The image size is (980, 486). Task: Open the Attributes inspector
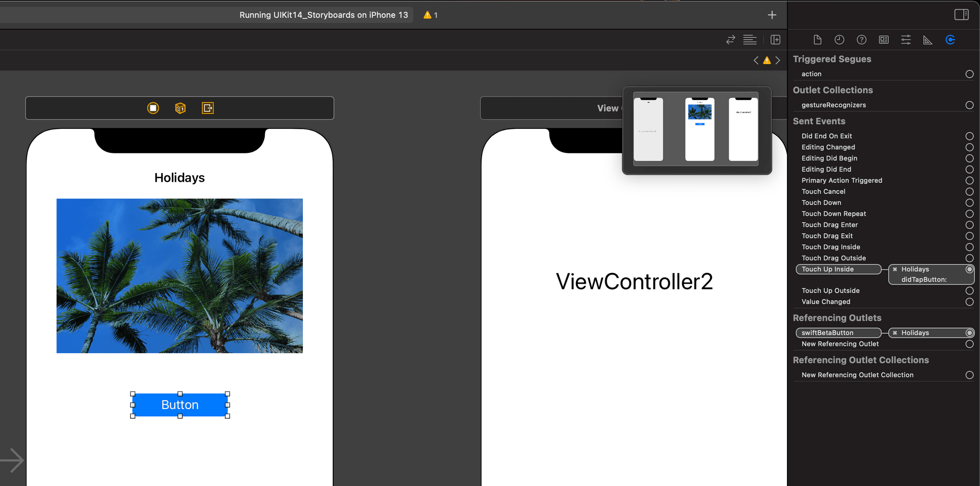[x=906, y=40]
